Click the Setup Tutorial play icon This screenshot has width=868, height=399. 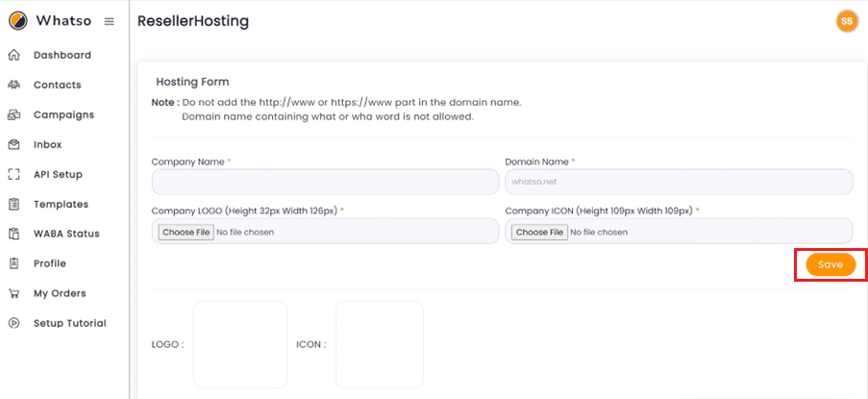[13, 323]
